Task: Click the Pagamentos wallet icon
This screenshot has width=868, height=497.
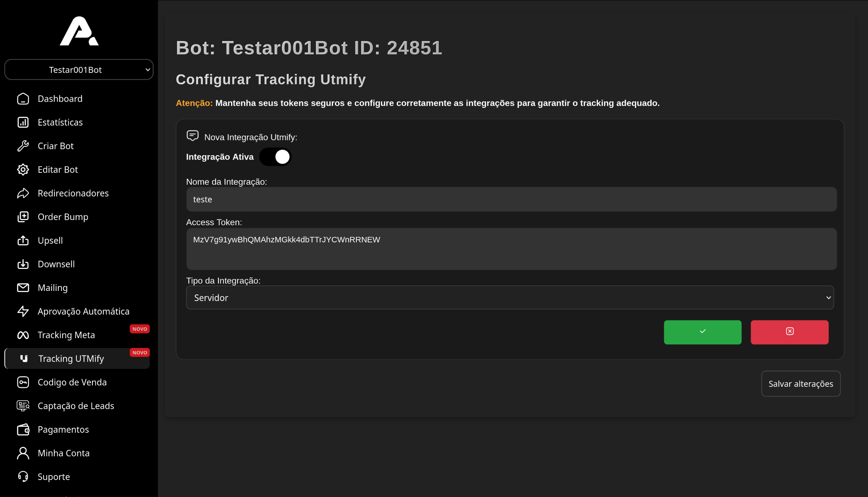Action: pyautogui.click(x=23, y=429)
